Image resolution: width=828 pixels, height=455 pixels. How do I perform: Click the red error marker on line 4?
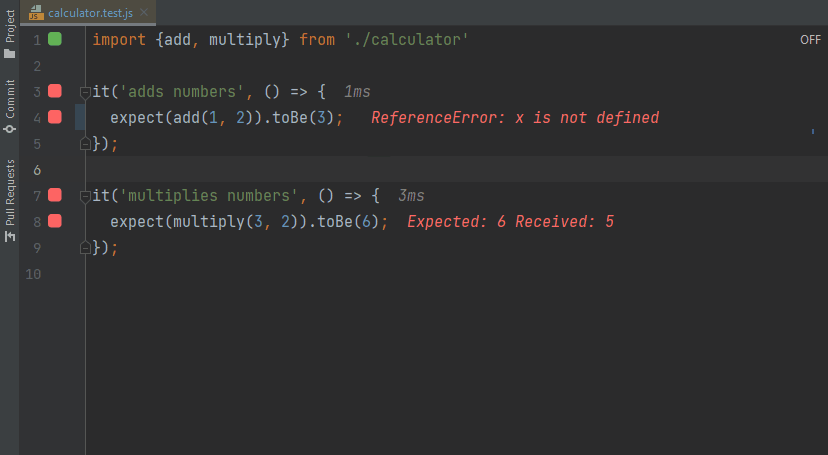click(x=55, y=117)
